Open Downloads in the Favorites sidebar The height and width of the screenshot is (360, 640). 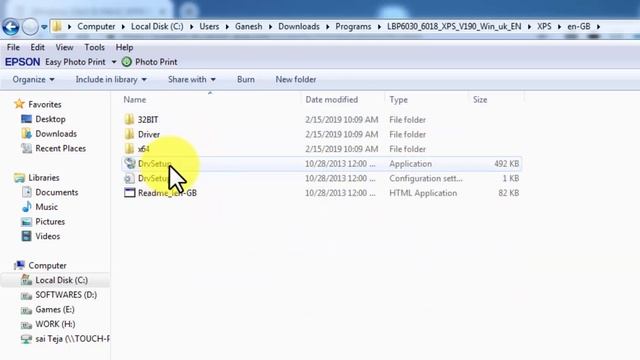tap(56, 134)
